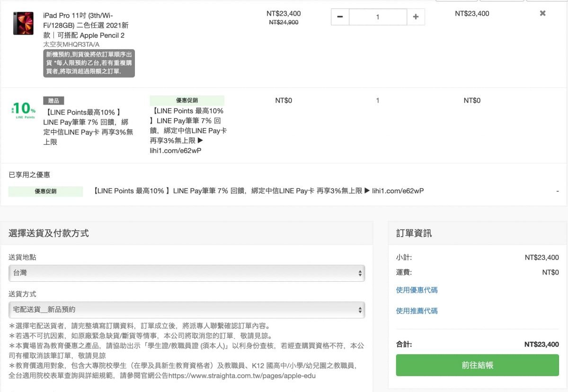Click the 優惠促銷 tag in the gift row
The image size is (568, 392).
click(187, 100)
